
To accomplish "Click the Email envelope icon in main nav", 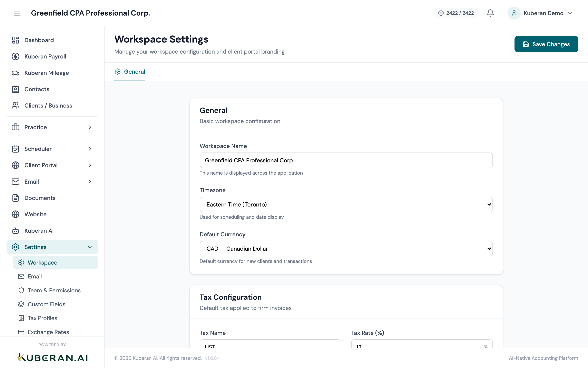I will click(x=16, y=182).
